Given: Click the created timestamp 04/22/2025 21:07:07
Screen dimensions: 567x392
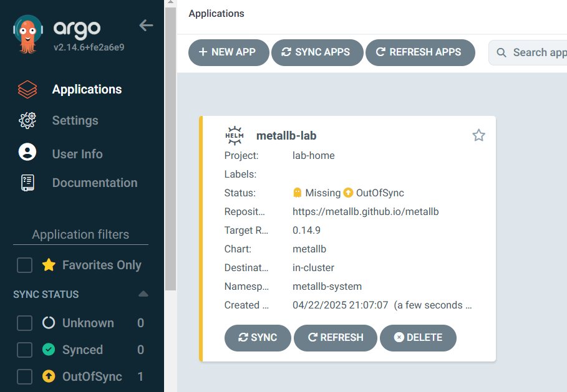Looking at the screenshot, I should [x=341, y=305].
